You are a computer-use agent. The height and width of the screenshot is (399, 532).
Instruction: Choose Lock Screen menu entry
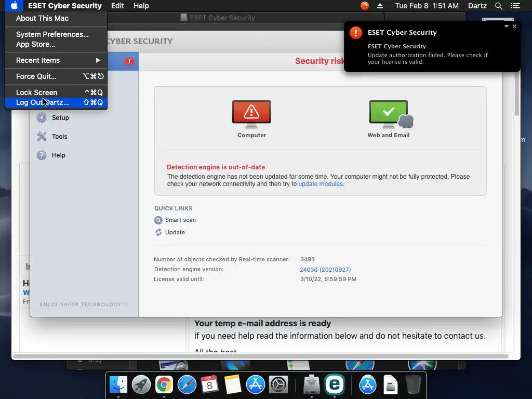click(56, 92)
